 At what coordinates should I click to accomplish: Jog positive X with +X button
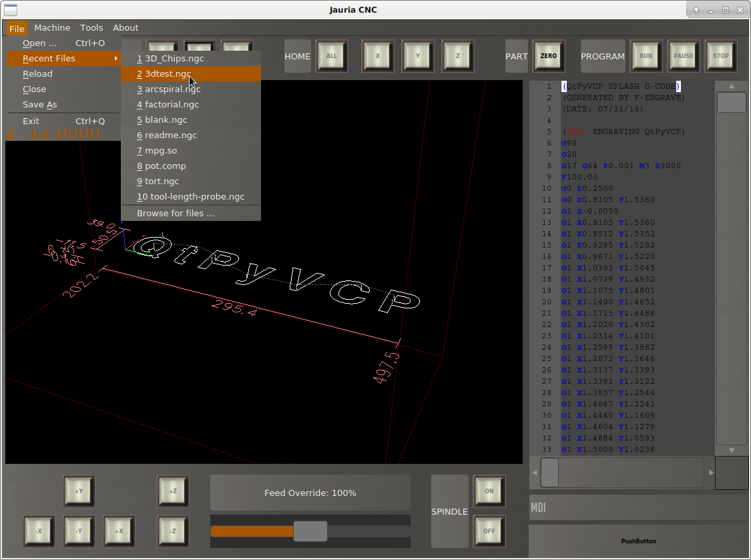coord(119,531)
